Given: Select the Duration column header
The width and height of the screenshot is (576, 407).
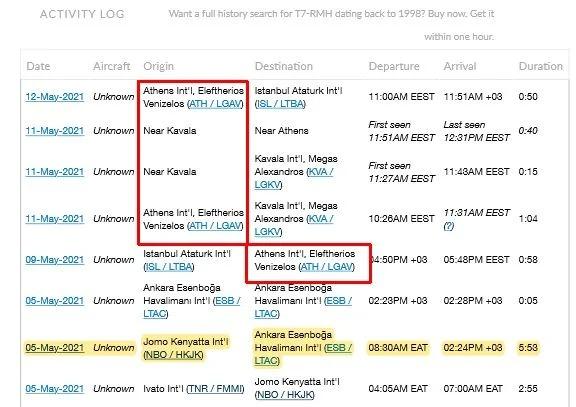Looking at the screenshot, I should tap(540, 66).
